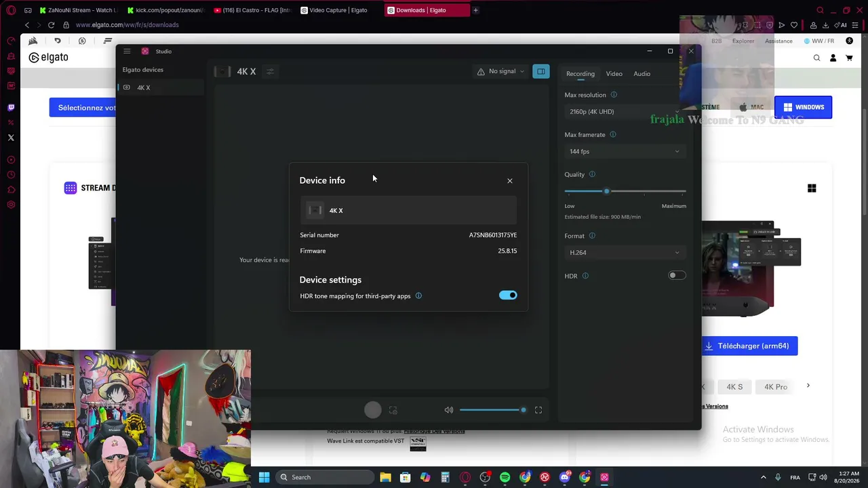Viewport: 868px width, 488px height.
Task: Click the Quality info icon
Action: pos(592,174)
